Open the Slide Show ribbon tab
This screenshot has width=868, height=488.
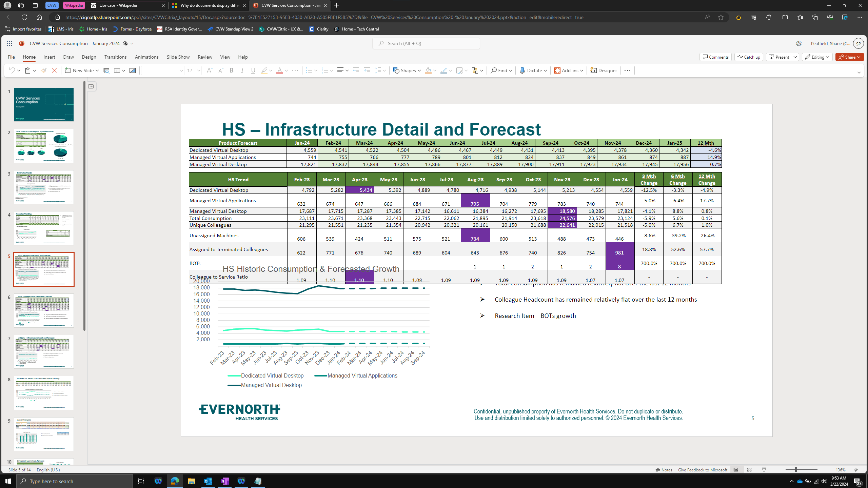click(x=178, y=57)
